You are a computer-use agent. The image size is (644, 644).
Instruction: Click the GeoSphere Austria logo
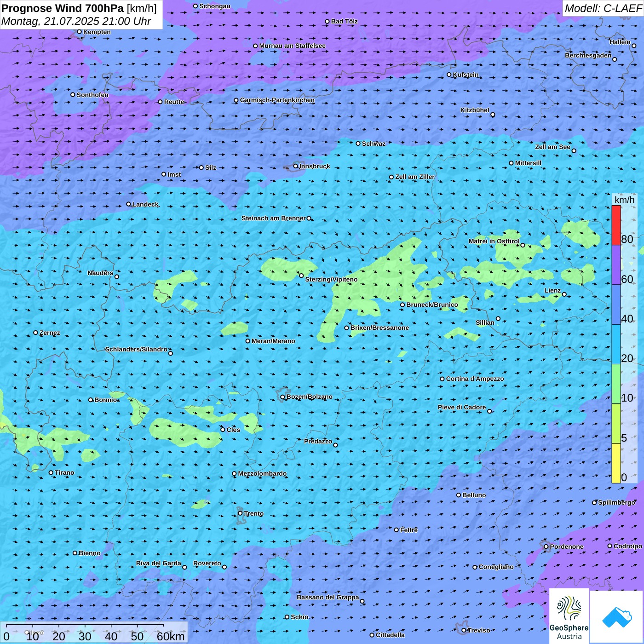click(x=569, y=616)
